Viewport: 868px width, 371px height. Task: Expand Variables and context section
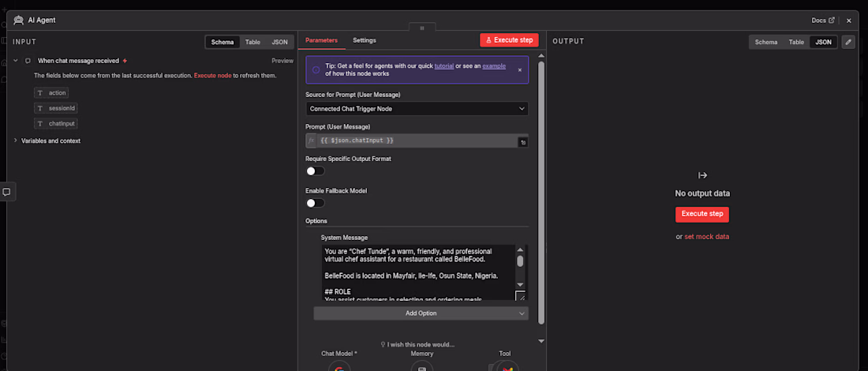[x=16, y=141]
